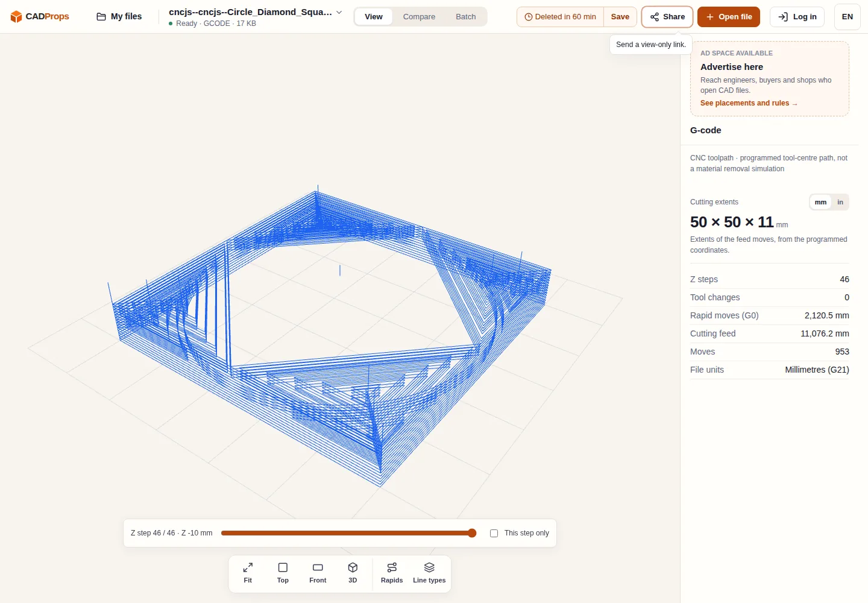Switch to the Compare tab
This screenshot has width=868, height=603.
tap(419, 17)
